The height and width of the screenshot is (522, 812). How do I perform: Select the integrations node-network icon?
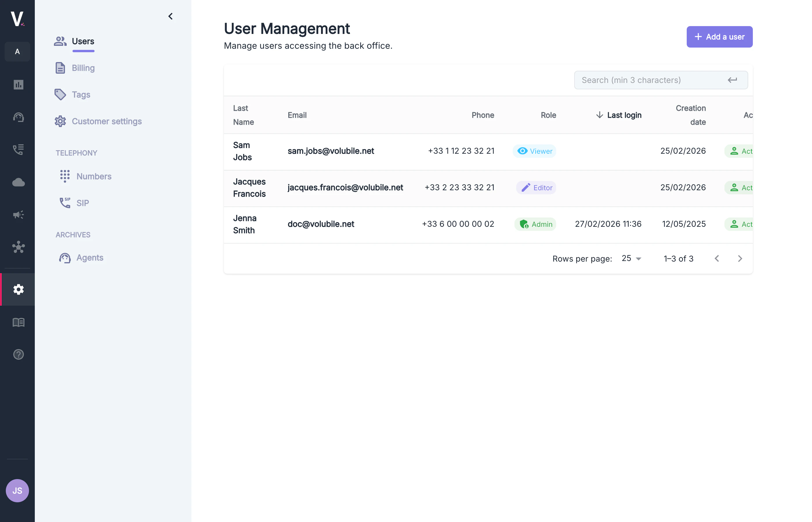pos(17,247)
